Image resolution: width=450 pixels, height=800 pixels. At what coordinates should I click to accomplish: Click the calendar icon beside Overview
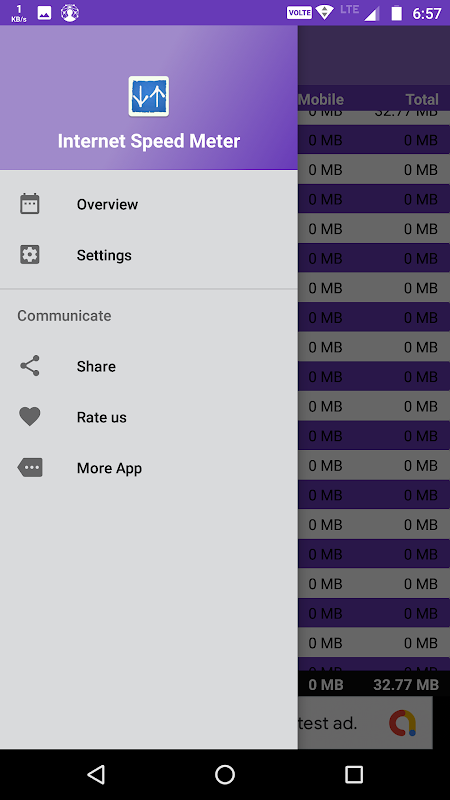pyautogui.click(x=30, y=204)
